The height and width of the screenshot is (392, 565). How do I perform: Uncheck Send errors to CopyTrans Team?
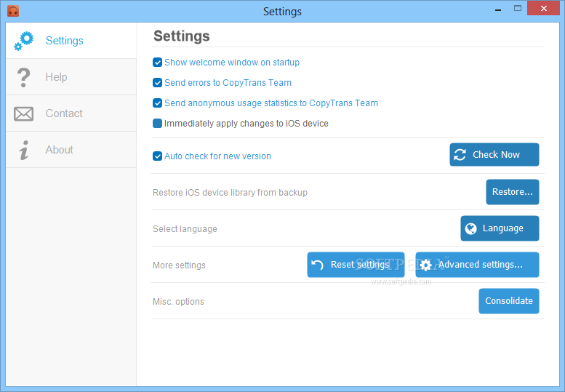coord(158,83)
